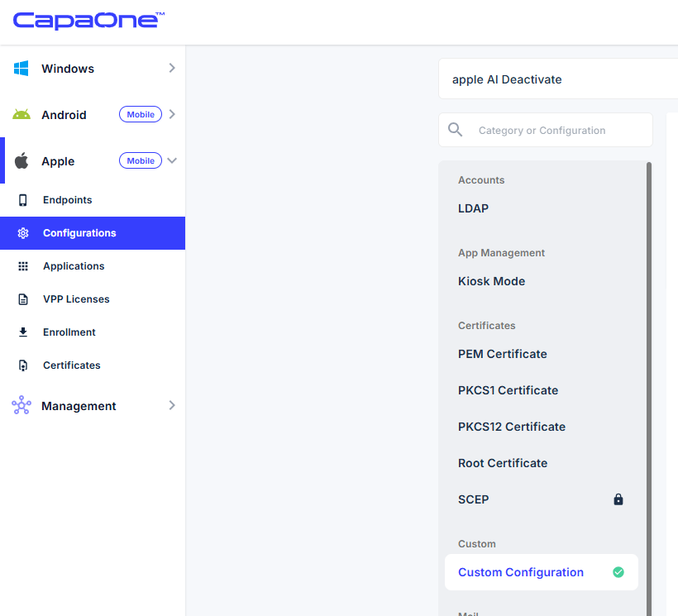678x616 pixels.
Task: Click the Applications grid icon
Action: [23, 266]
